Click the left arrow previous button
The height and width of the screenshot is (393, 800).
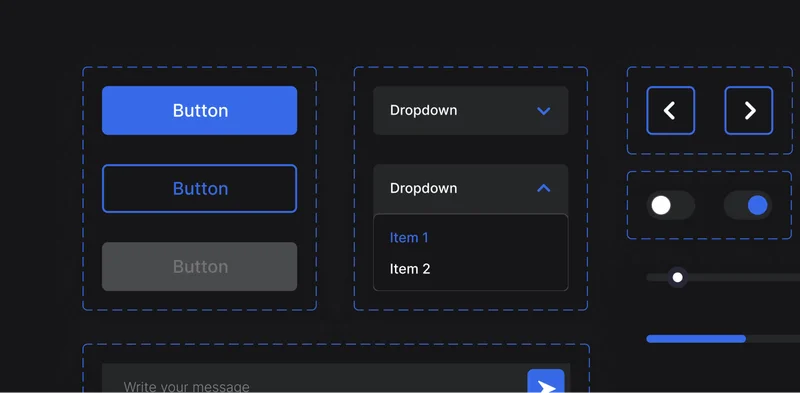670,110
